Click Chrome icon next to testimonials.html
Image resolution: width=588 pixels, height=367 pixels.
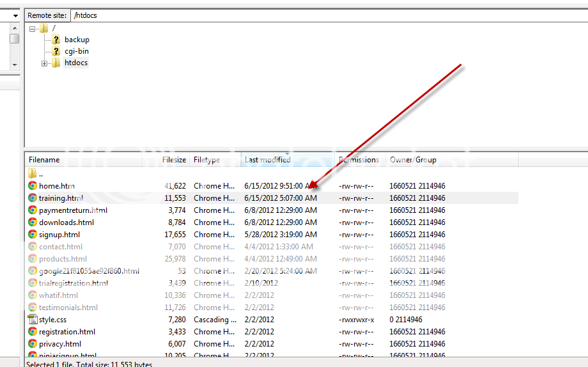[x=33, y=308]
